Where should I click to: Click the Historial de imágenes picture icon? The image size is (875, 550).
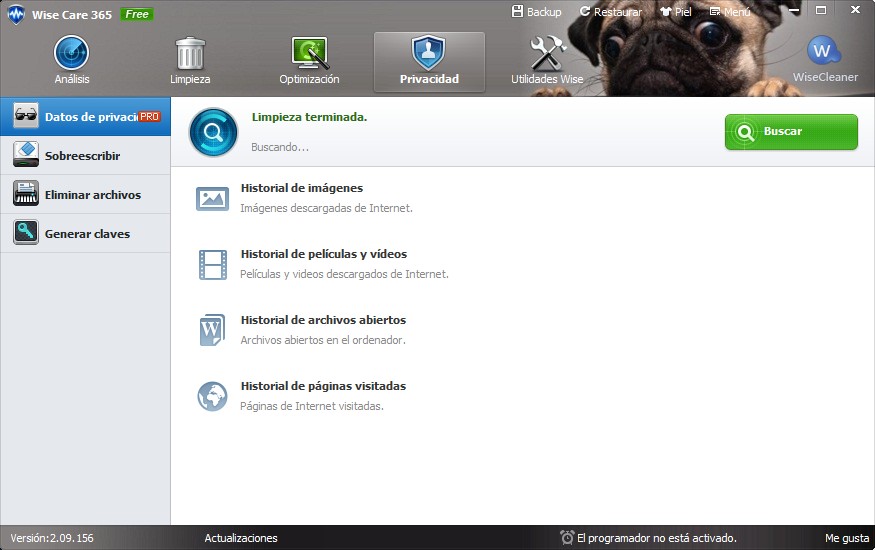tap(212, 199)
